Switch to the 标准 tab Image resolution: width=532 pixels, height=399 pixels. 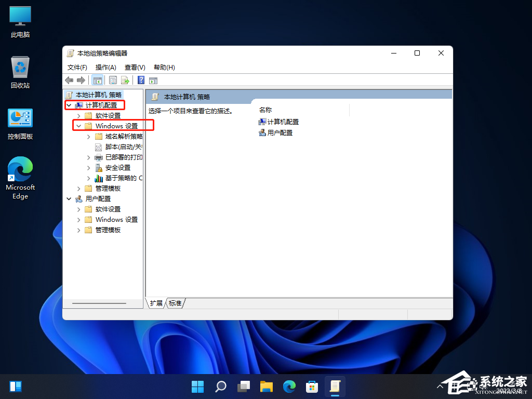pyautogui.click(x=176, y=303)
